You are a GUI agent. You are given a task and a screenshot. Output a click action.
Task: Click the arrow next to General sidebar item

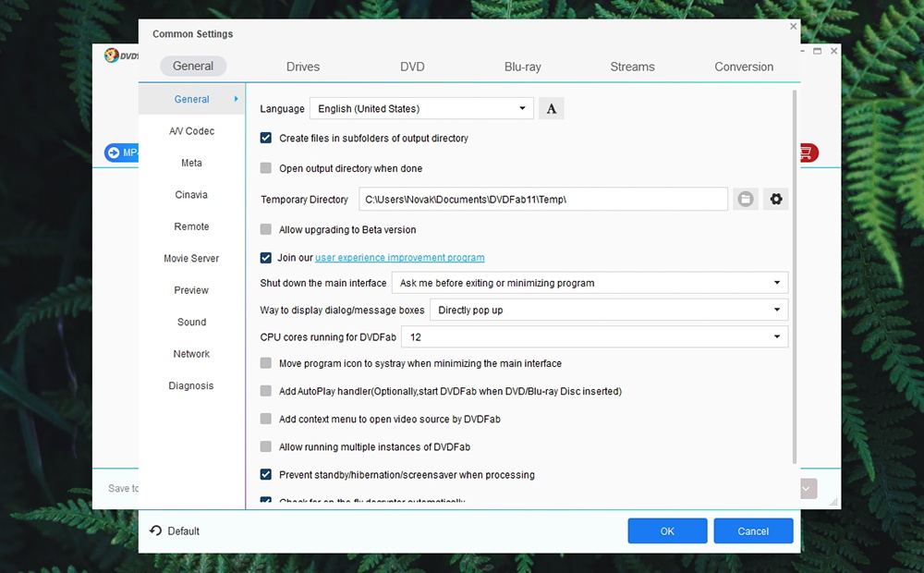[x=236, y=99]
